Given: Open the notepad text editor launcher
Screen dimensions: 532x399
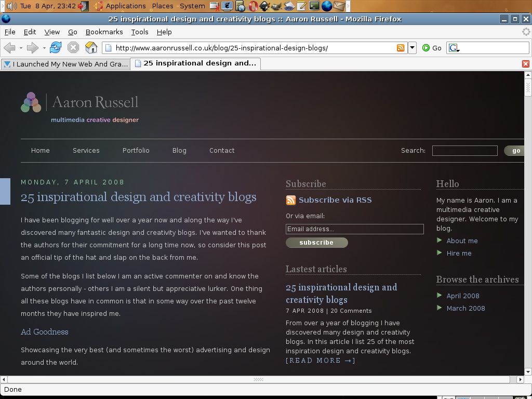Looking at the screenshot, I should point(302,6).
